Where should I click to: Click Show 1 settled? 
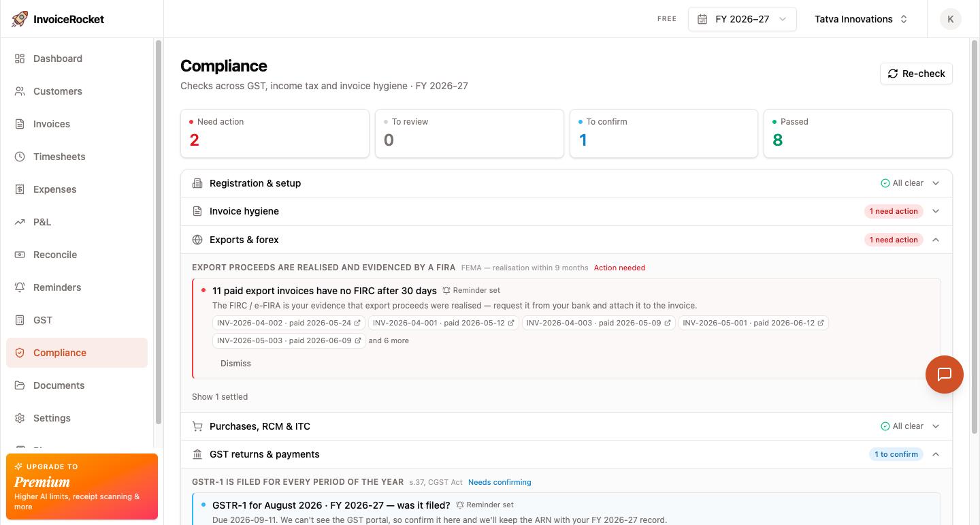click(x=220, y=397)
